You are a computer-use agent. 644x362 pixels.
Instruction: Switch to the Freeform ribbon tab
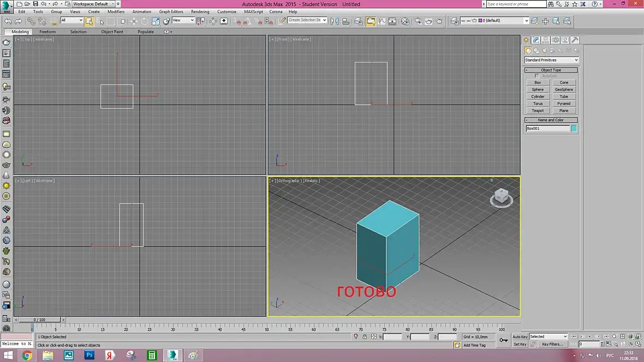tap(47, 32)
